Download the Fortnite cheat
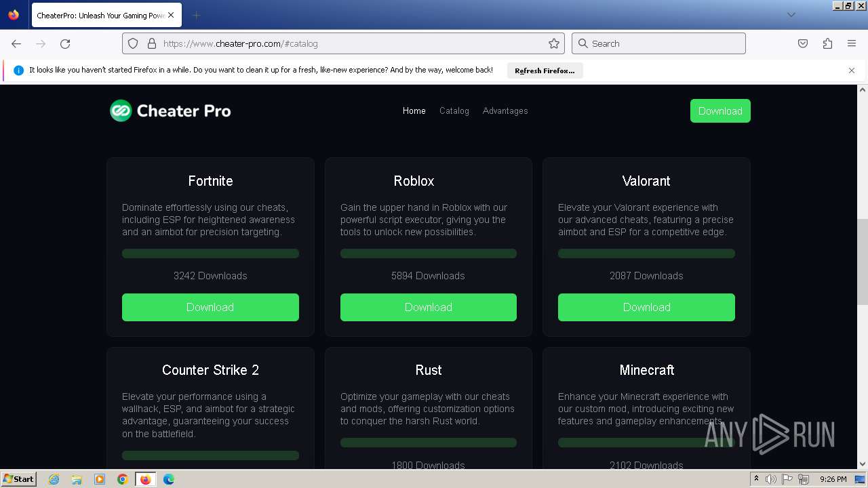Screen dimensions: 868x488 [210, 307]
